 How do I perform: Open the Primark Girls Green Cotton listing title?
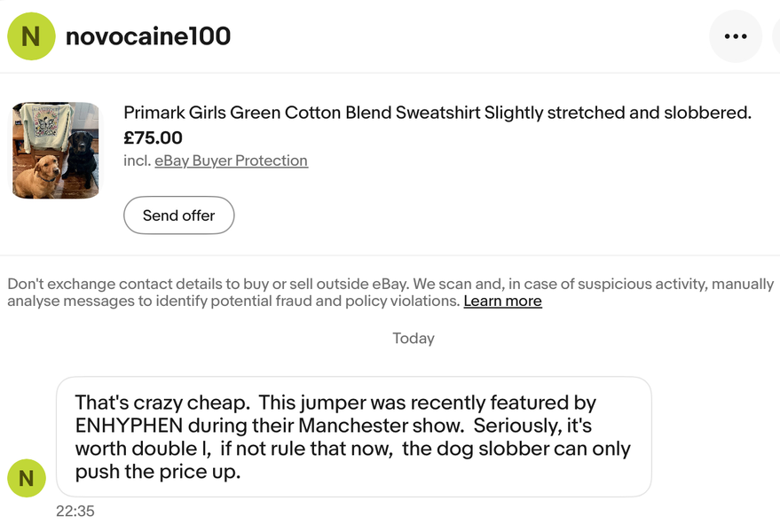click(437, 113)
